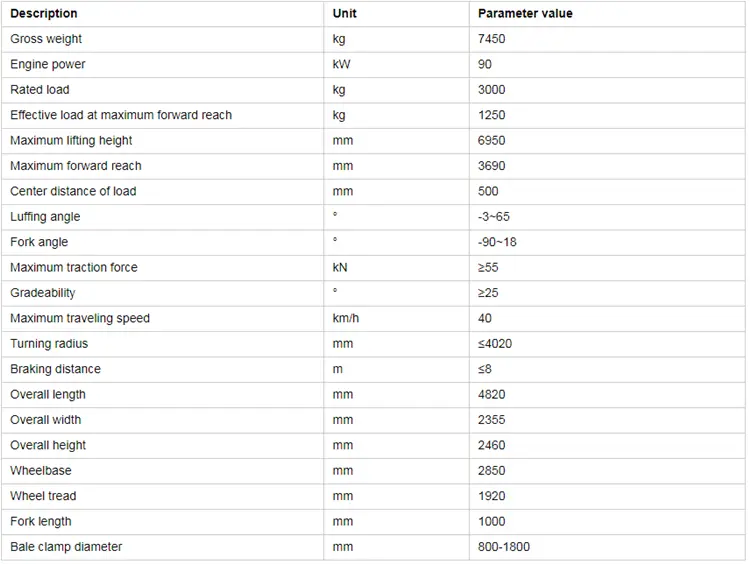The image size is (750, 564).
Task: Click Effective load at maximum forward reach
Action: [x=121, y=115]
